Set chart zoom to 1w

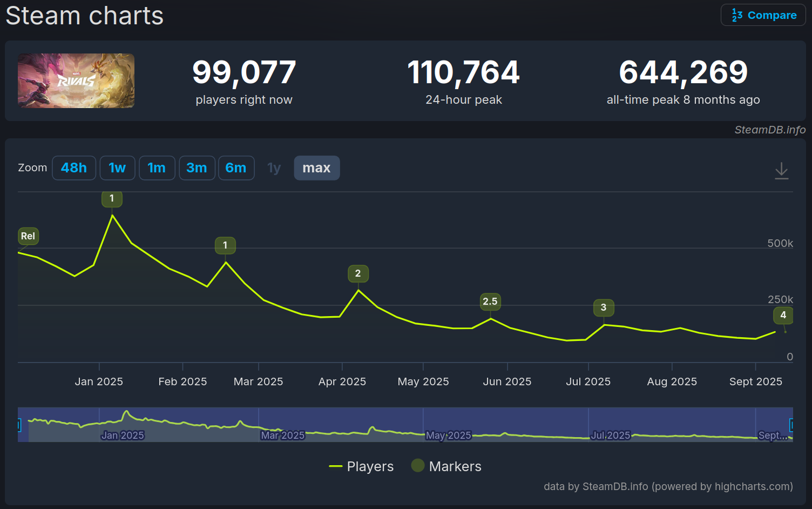coord(117,168)
